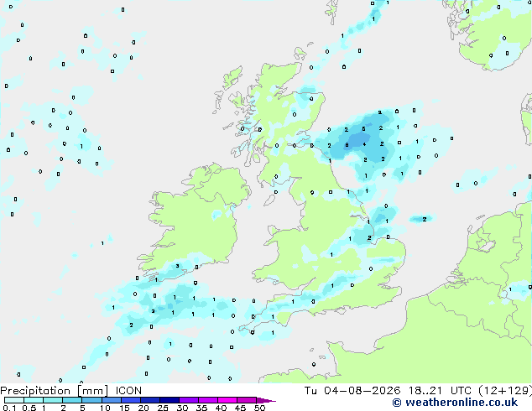Click the weatheronline.co.uk copyright link
The height and width of the screenshot is (411, 532).
(455, 403)
